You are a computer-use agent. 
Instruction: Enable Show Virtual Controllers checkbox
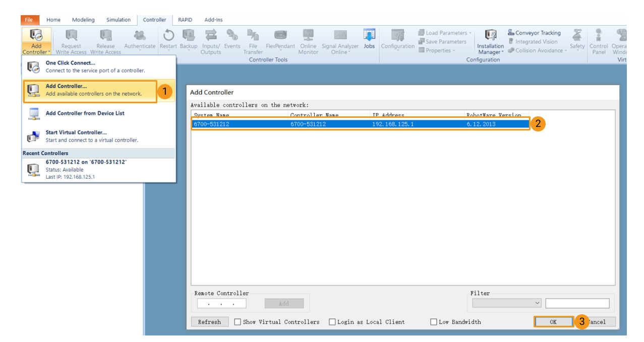pos(238,322)
